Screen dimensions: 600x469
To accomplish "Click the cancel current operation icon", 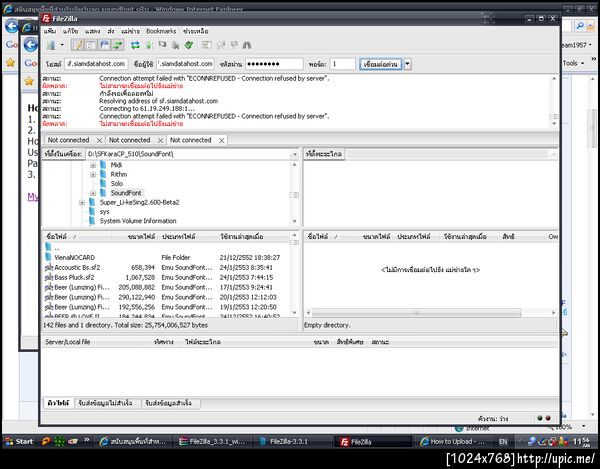I will 162,45.
